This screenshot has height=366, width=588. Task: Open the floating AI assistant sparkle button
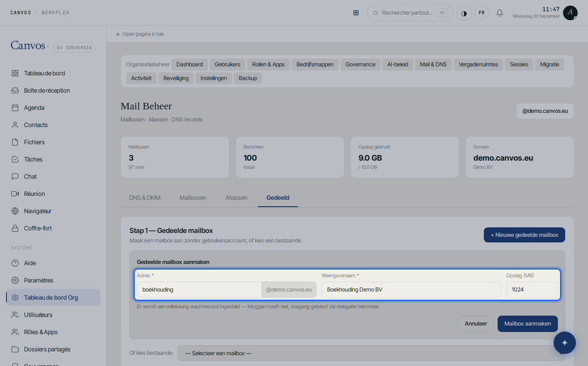[565, 343]
